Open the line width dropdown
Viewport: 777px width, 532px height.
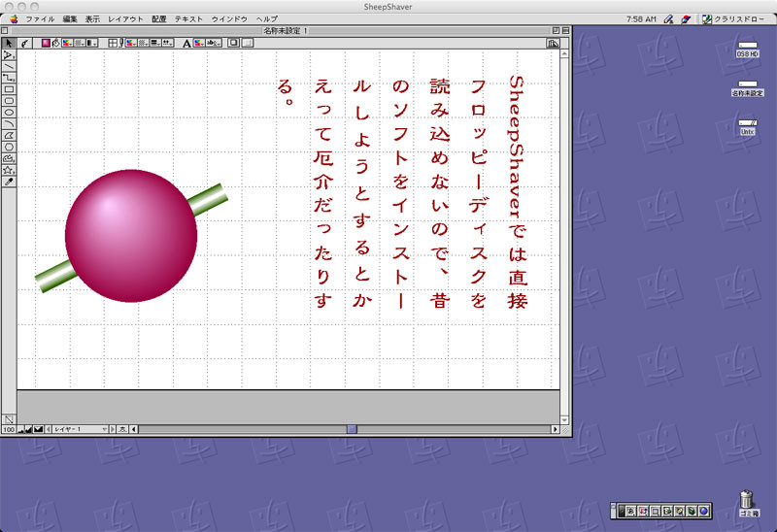pos(155,43)
